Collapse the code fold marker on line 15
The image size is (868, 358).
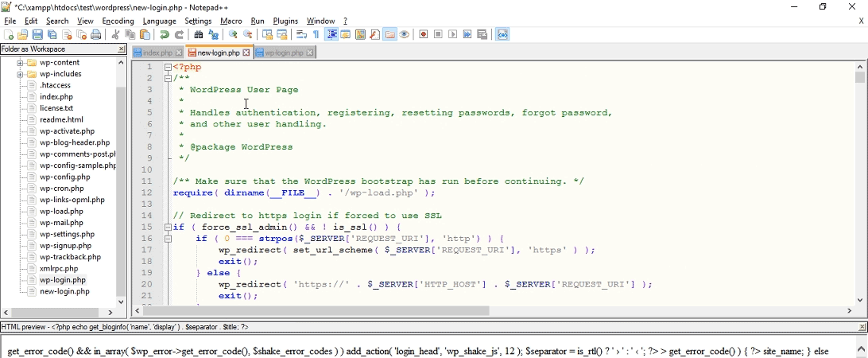click(169, 227)
